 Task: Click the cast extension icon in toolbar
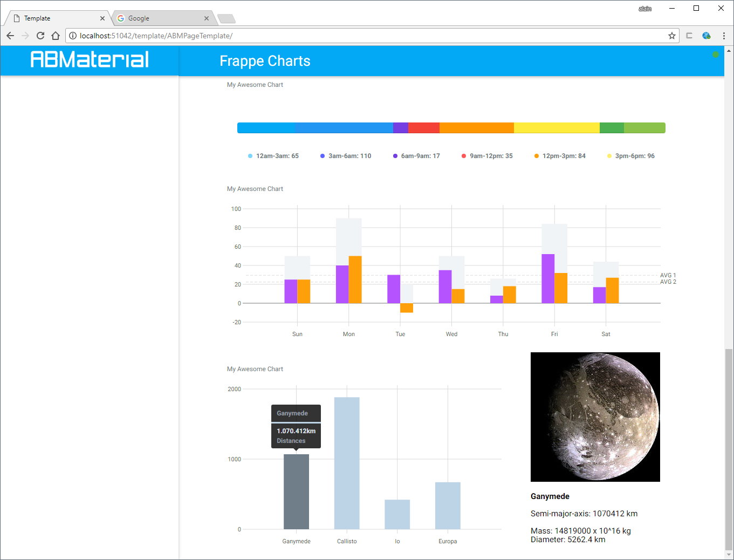(x=689, y=36)
